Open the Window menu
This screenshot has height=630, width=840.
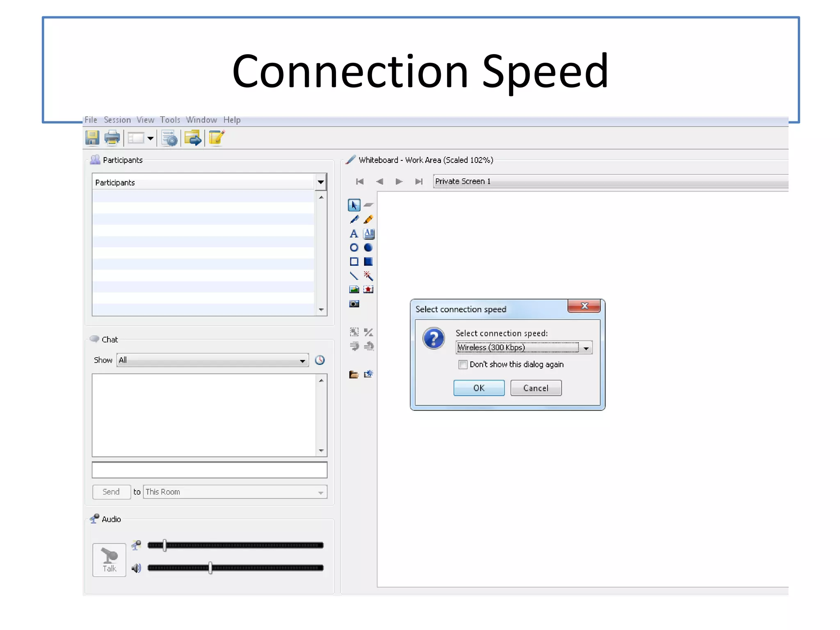pos(201,120)
